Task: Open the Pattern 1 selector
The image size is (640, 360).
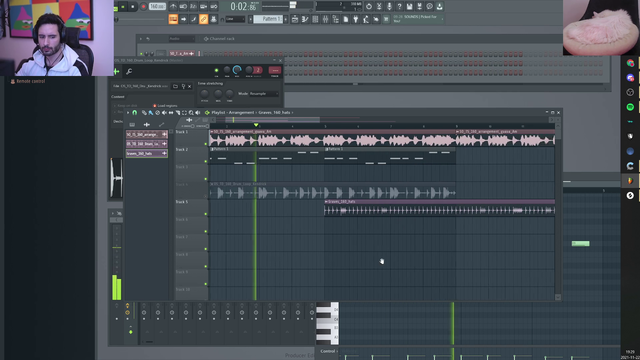Action: tap(268, 19)
